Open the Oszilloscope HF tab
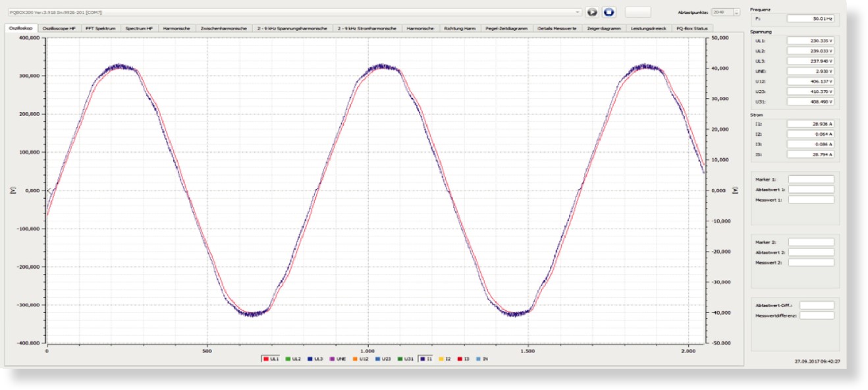Image resolution: width=868 pixels, height=390 pixels. [x=60, y=28]
